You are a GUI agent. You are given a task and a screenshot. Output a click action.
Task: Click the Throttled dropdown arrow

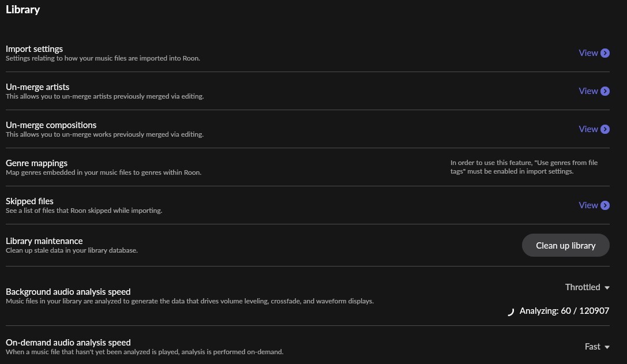coord(607,288)
